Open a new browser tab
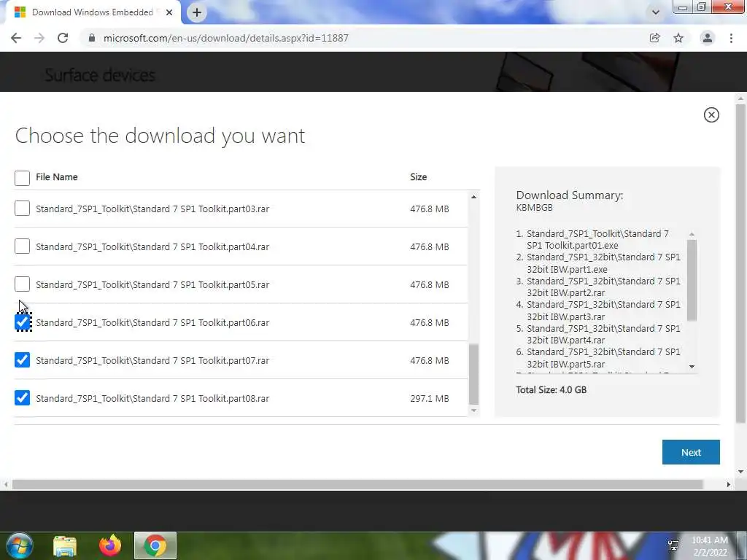747x560 pixels. pyautogui.click(x=197, y=12)
